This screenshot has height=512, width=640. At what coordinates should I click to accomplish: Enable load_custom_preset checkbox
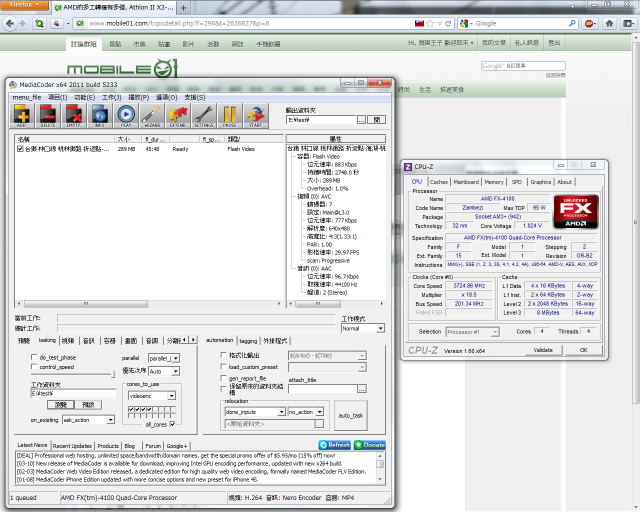[x=223, y=366]
